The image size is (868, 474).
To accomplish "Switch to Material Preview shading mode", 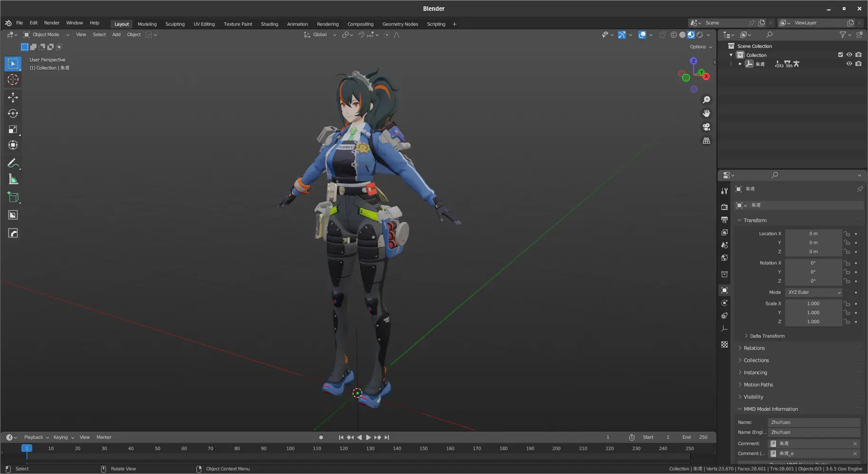I will point(691,35).
